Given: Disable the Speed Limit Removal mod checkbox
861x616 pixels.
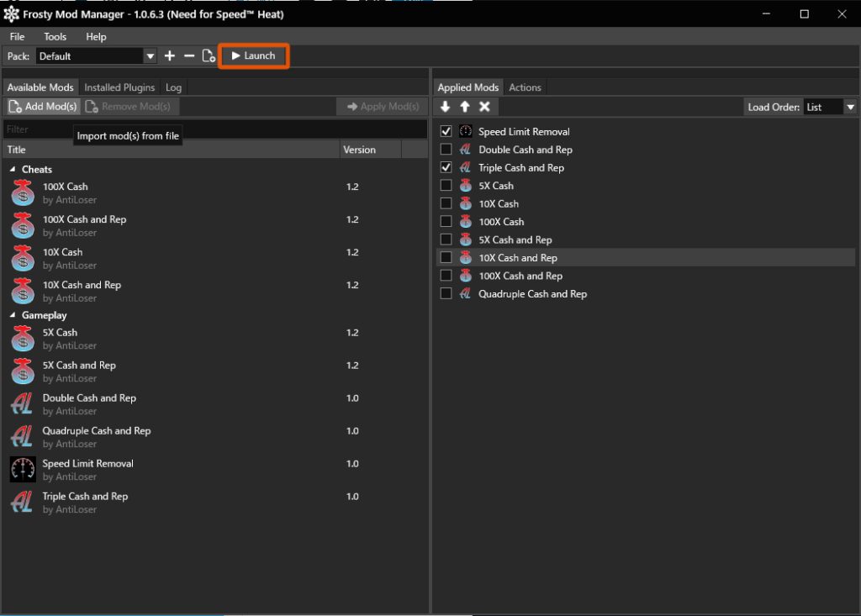Looking at the screenshot, I should point(446,131).
